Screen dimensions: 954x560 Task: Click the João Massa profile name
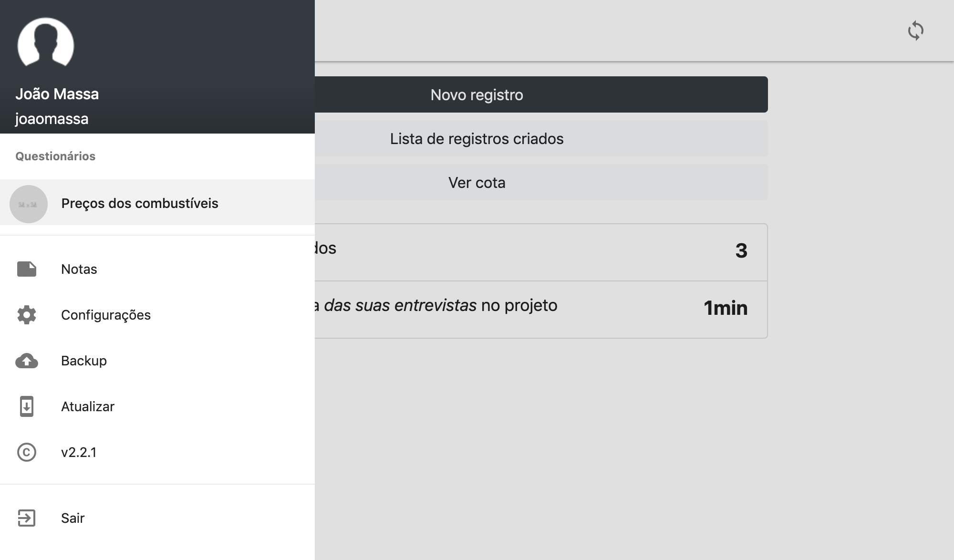(57, 94)
